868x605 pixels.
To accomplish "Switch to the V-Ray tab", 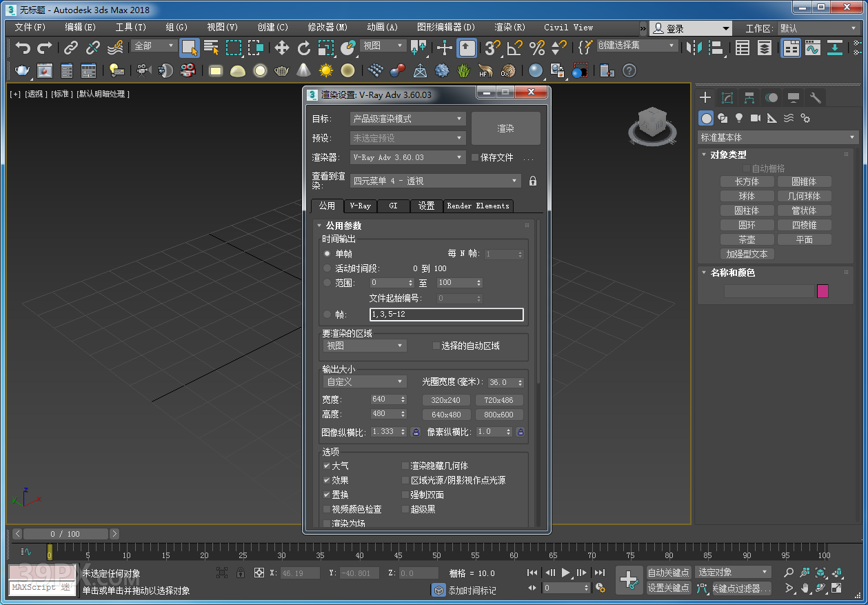I will tap(360, 206).
